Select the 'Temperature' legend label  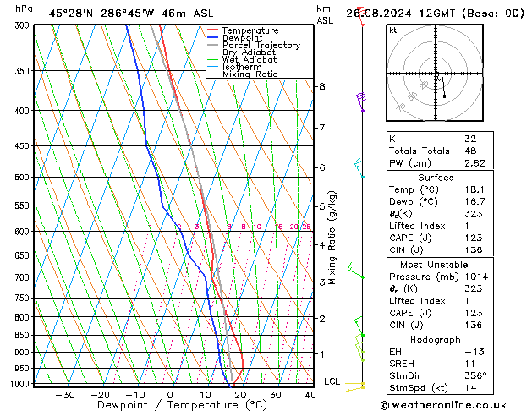tap(250, 30)
